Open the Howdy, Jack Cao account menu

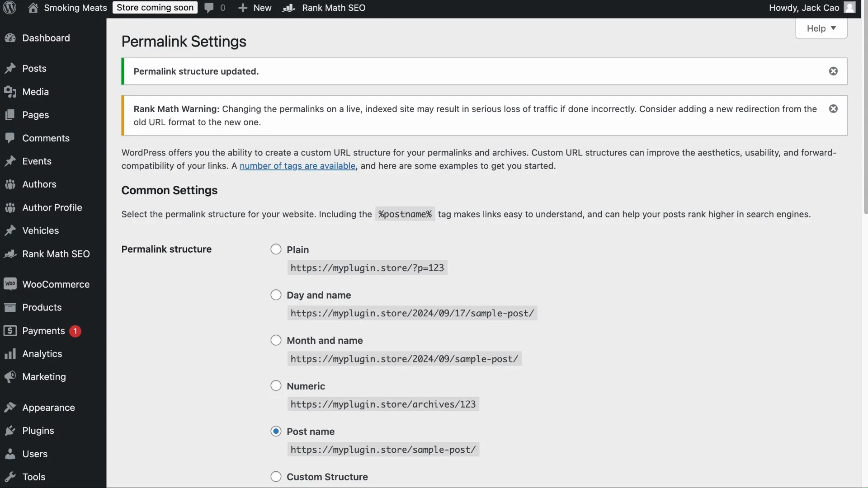(812, 8)
